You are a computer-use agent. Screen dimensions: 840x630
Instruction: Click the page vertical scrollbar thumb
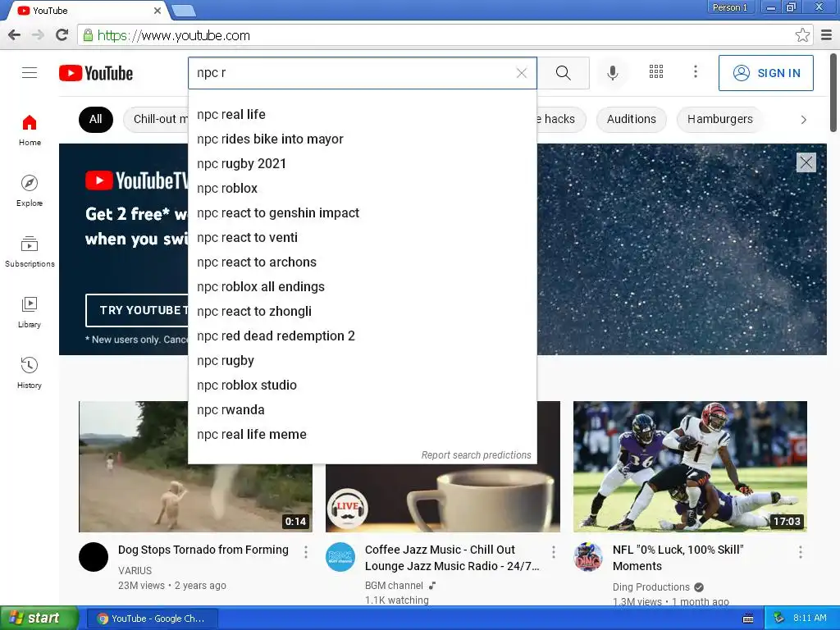[833, 92]
